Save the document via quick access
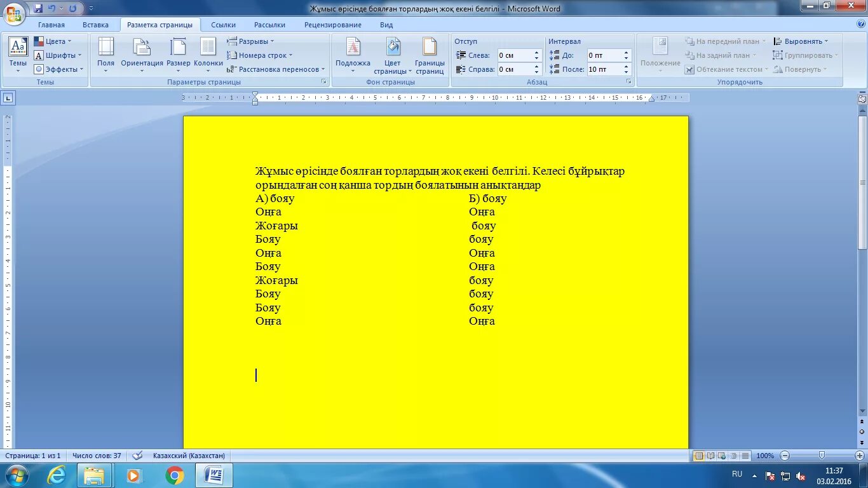 38,8
